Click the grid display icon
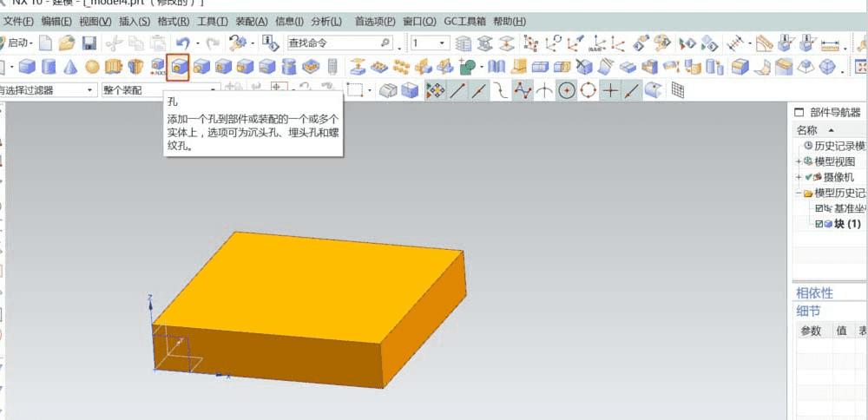This screenshot has height=420, width=868. pos(678,90)
